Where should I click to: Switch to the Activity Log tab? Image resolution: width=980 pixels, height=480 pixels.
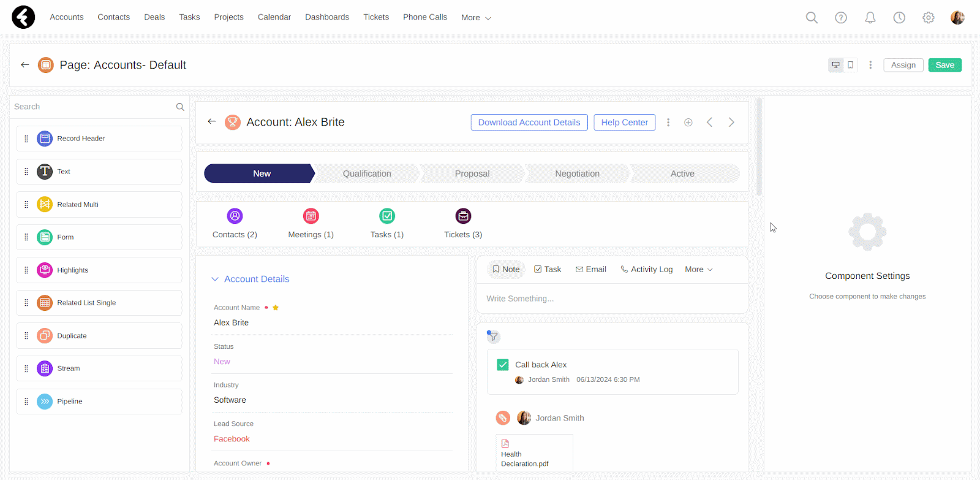(x=647, y=269)
